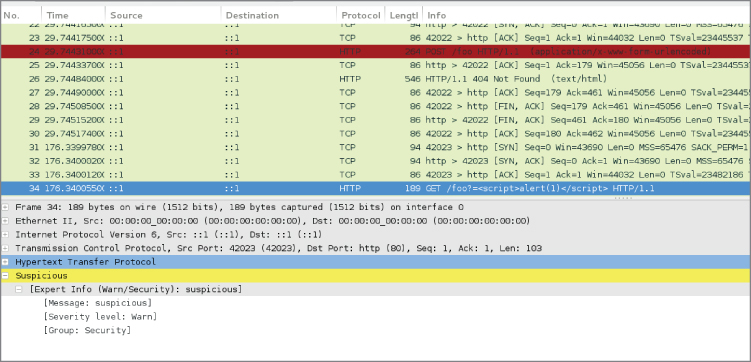
Task: Sort packets by the Source column header
Action: [x=163, y=15]
